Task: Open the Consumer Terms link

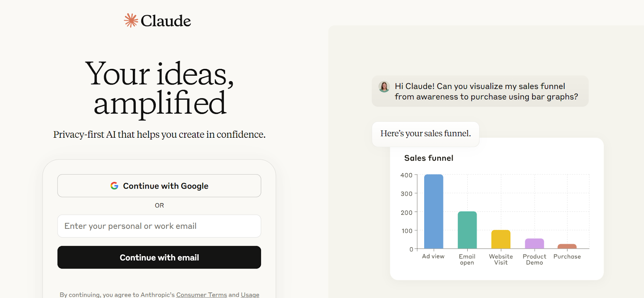Action: click(202, 295)
